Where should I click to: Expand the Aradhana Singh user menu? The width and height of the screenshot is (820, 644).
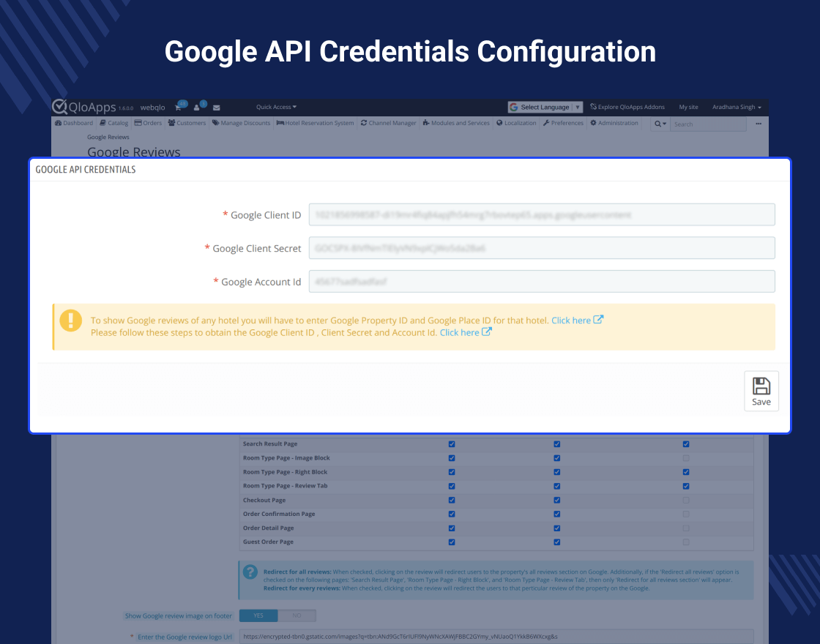coord(737,107)
